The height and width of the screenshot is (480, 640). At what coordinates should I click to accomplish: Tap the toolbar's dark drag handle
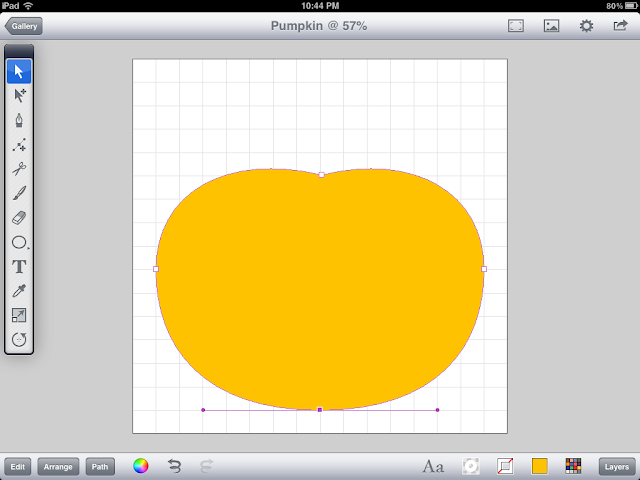pyautogui.click(x=19, y=51)
